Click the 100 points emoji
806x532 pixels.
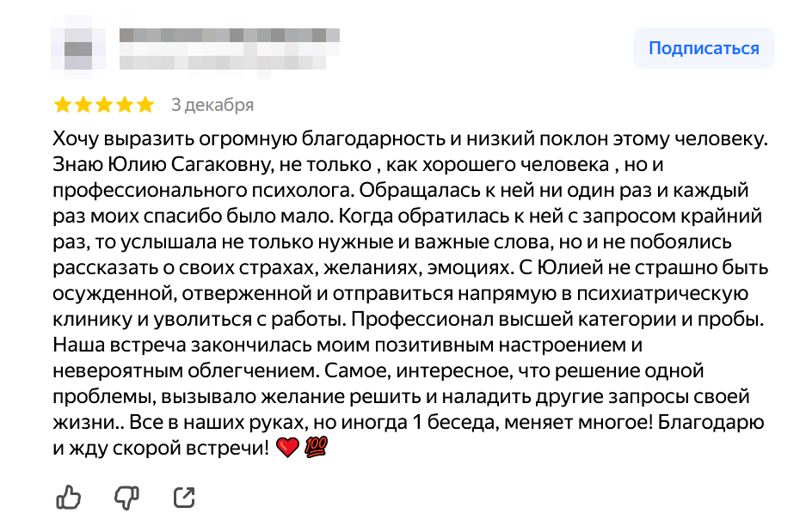coord(317,448)
